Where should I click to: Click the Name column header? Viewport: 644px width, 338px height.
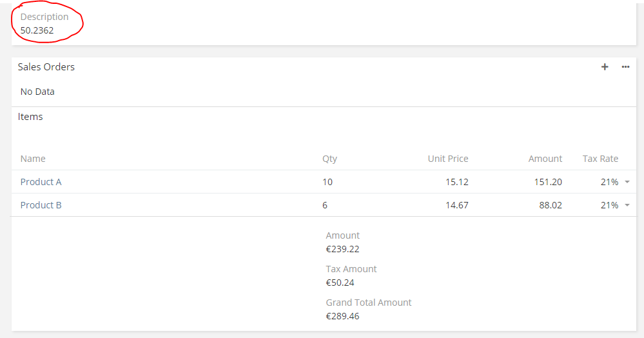33,159
